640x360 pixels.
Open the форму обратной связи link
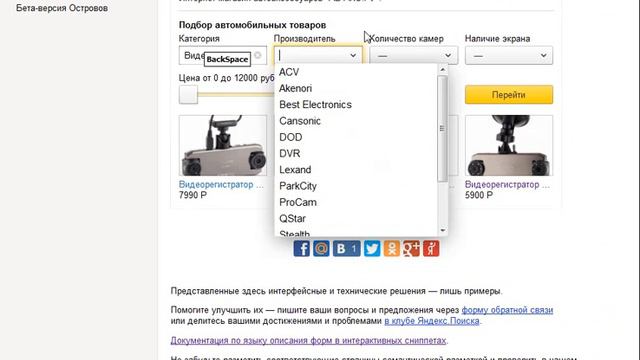(x=507, y=310)
